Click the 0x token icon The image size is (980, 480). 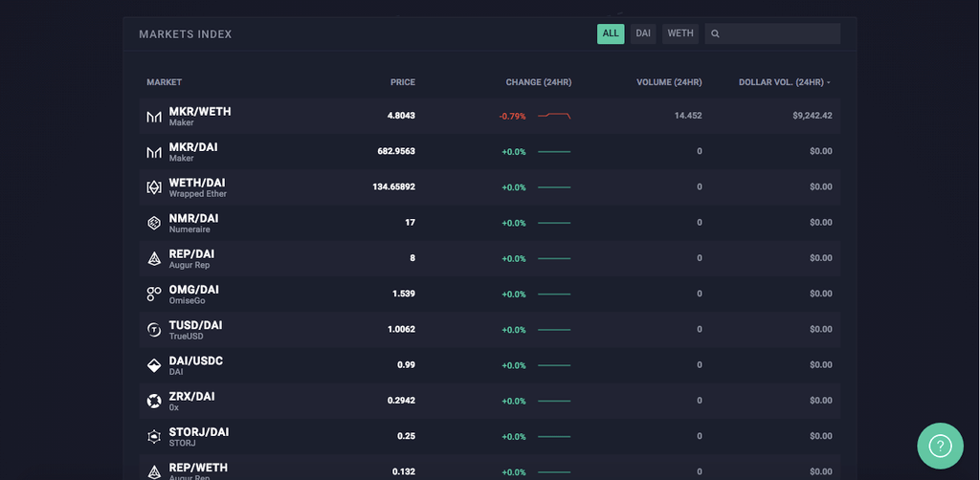[154, 401]
